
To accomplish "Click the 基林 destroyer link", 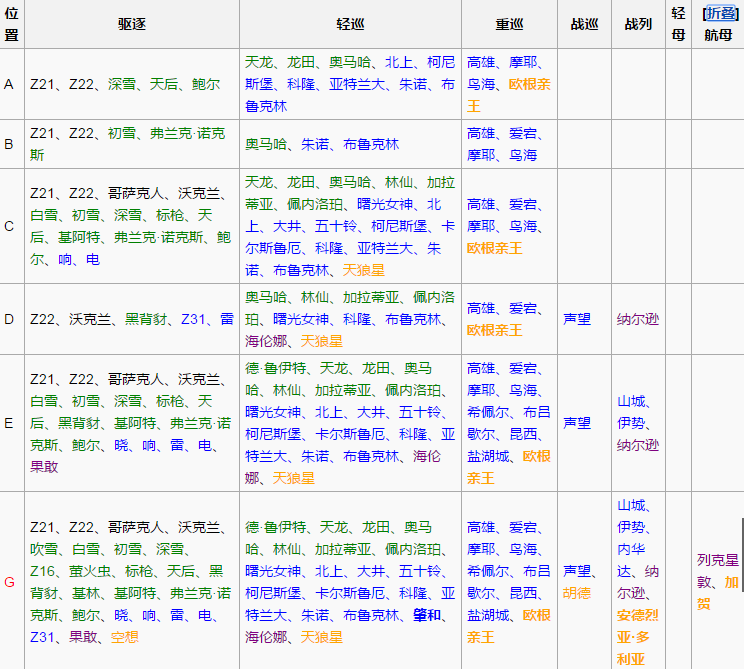I will tap(86, 593).
